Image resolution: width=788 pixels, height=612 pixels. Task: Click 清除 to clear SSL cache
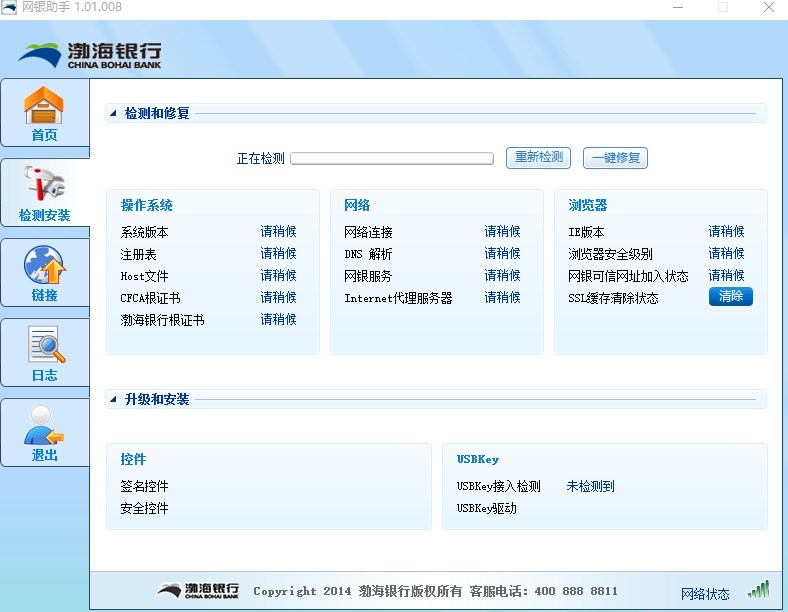730,297
